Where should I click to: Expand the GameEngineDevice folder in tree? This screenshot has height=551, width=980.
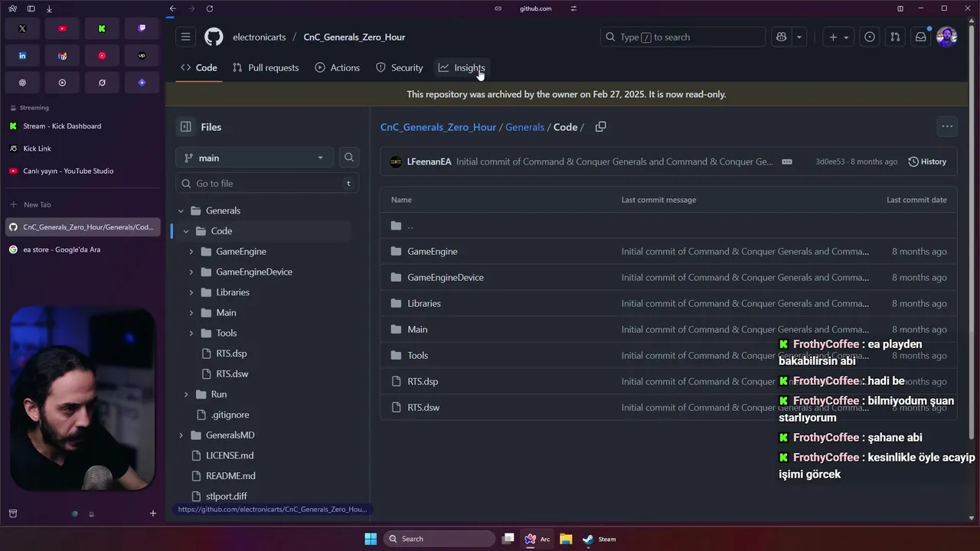pos(191,272)
